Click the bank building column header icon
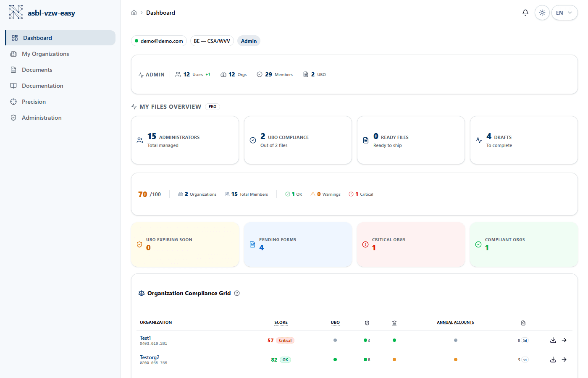Viewport: 588px width, 378px height. [394, 323]
